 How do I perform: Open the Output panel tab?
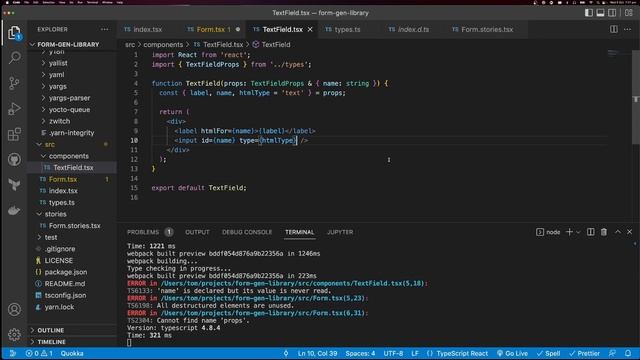(197, 232)
